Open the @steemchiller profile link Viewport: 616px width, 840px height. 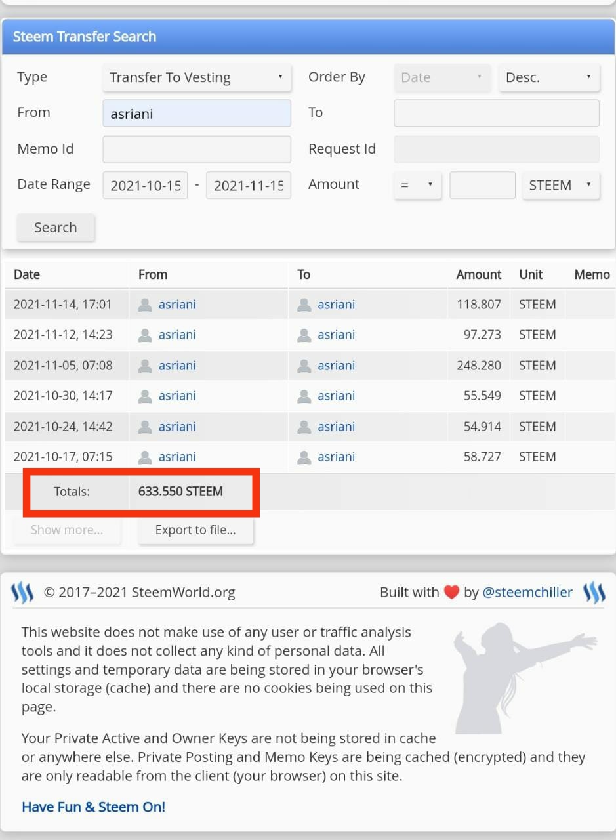coord(527,592)
